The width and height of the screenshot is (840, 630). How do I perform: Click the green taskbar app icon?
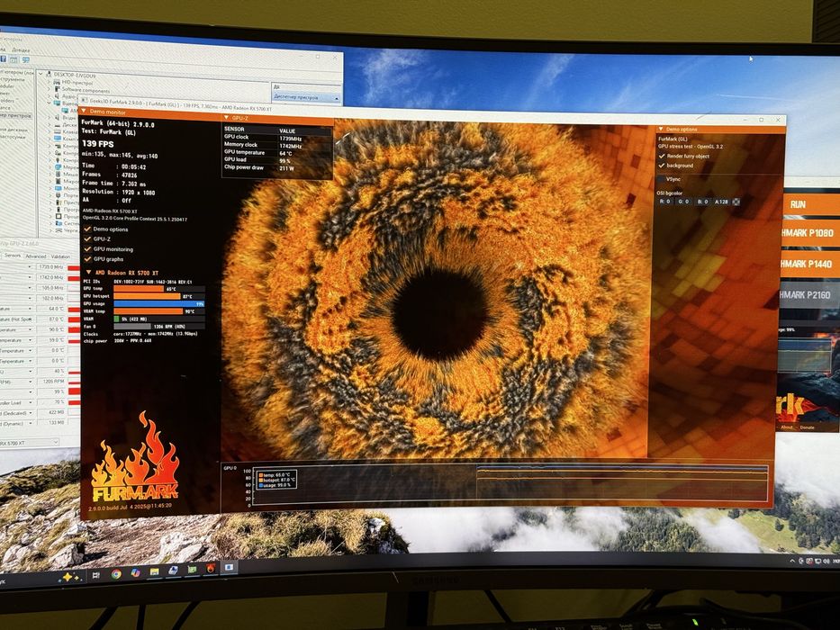click(x=192, y=570)
